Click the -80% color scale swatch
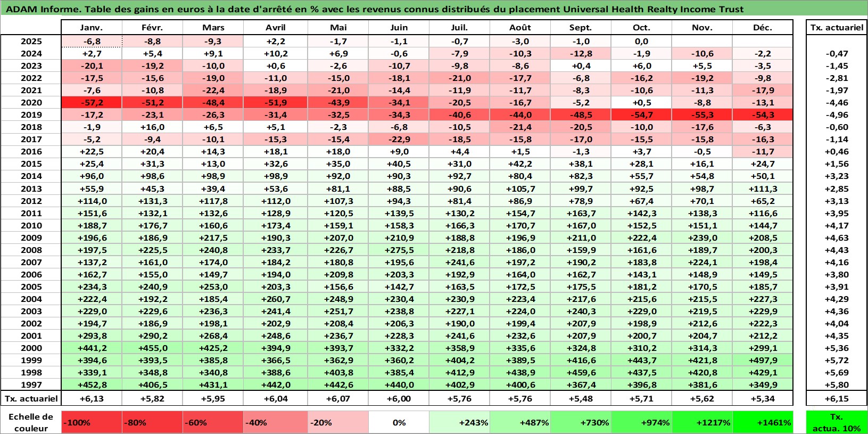The height and width of the screenshot is (434, 868). pos(153,422)
